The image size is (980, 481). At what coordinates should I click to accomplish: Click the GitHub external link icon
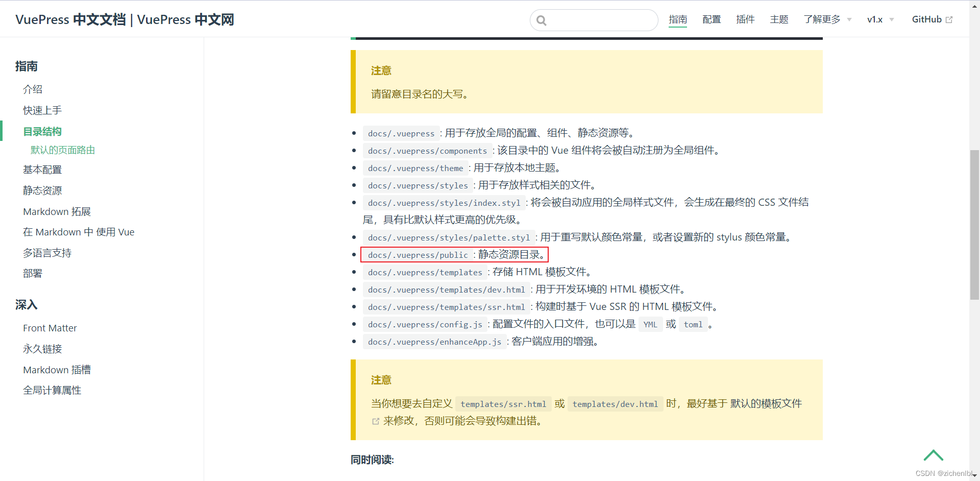949,20
